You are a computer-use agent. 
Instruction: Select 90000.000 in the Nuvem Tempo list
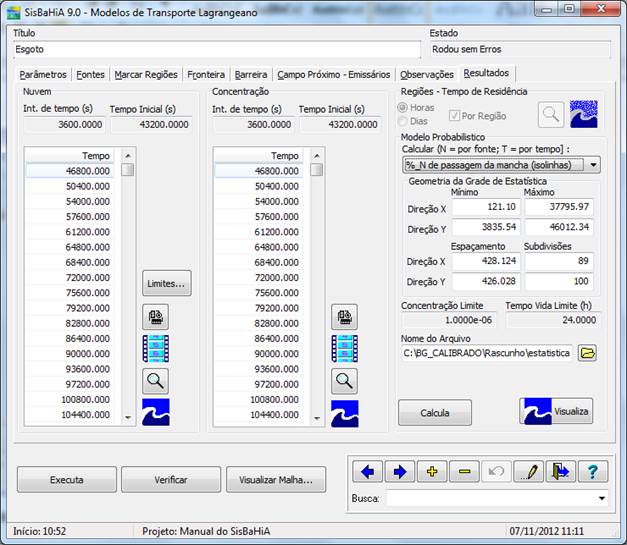click(x=70, y=354)
